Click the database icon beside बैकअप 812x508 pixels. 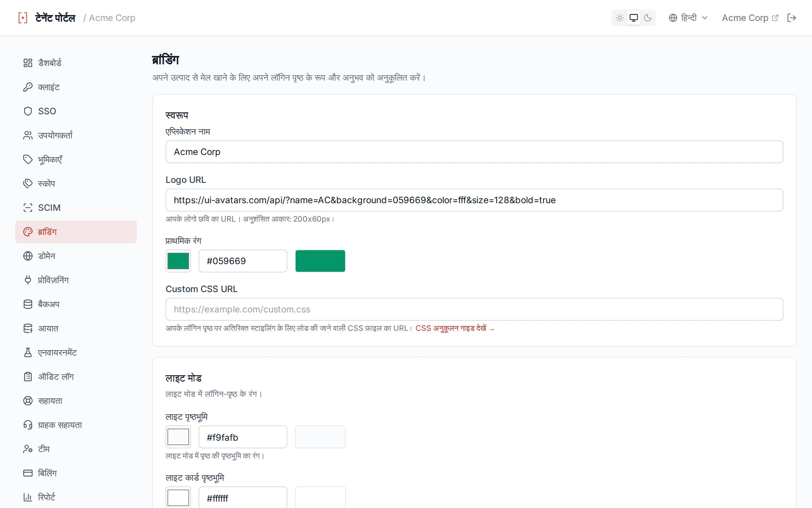(x=28, y=304)
